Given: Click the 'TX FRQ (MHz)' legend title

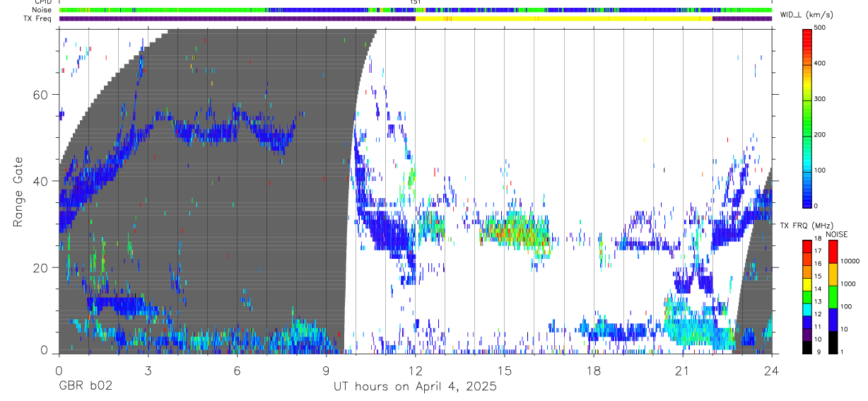Looking at the screenshot, I should [807, 225].
